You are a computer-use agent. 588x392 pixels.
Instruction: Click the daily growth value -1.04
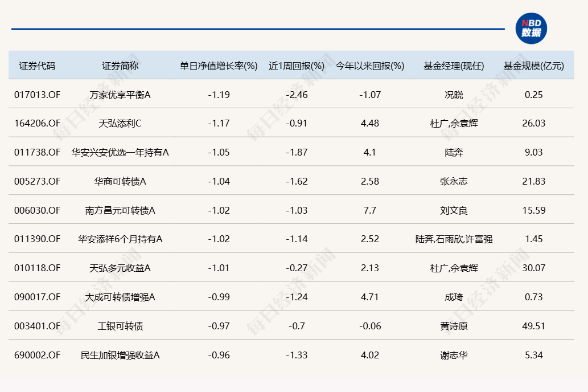coord(219,181)
